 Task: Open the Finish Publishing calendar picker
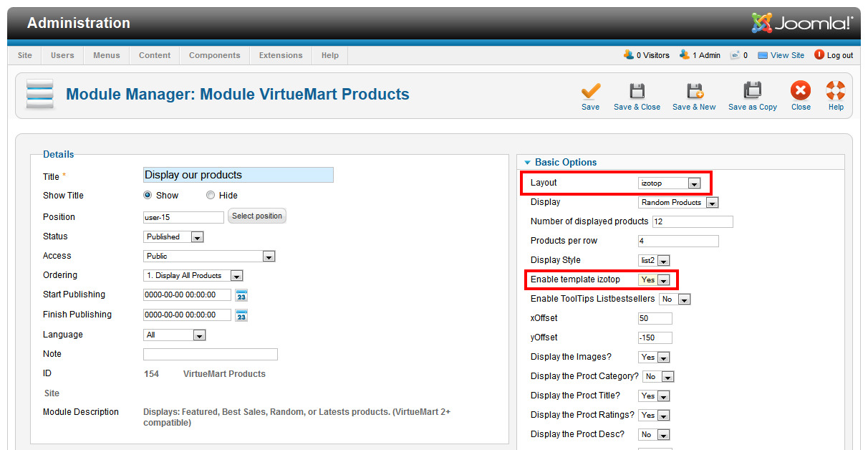pos(241,315)
